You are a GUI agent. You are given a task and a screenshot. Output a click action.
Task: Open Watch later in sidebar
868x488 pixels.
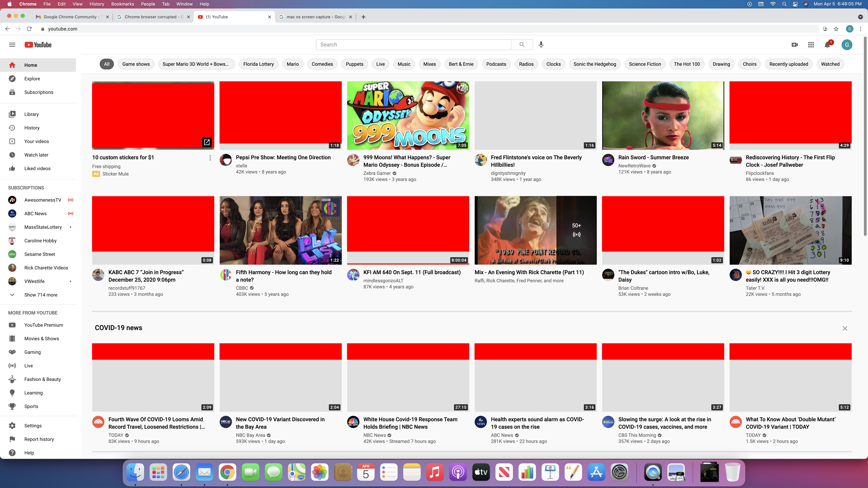(36, 155)
